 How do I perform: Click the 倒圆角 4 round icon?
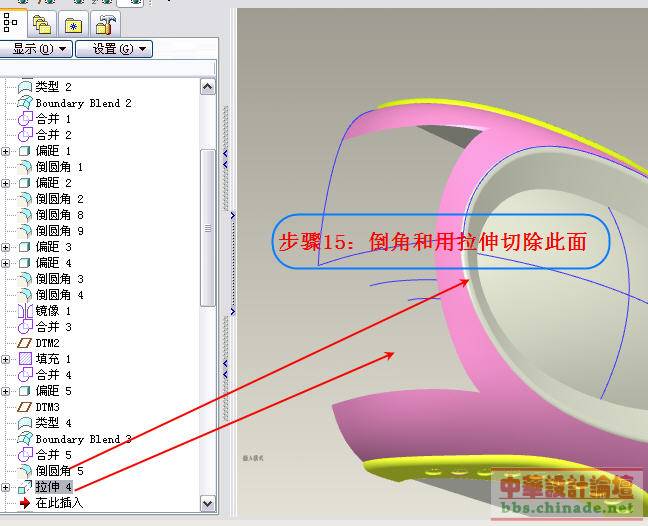point(25,295)
